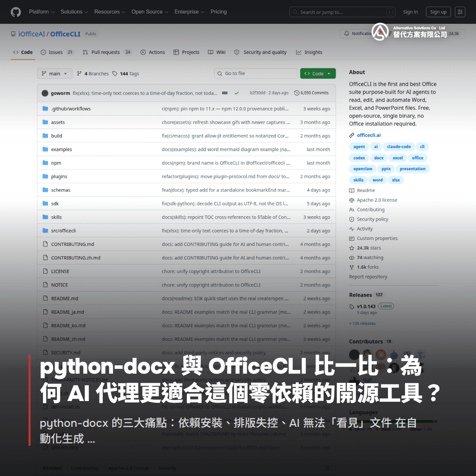Open the CONTRIBUTING.md file

click(73, 244)
